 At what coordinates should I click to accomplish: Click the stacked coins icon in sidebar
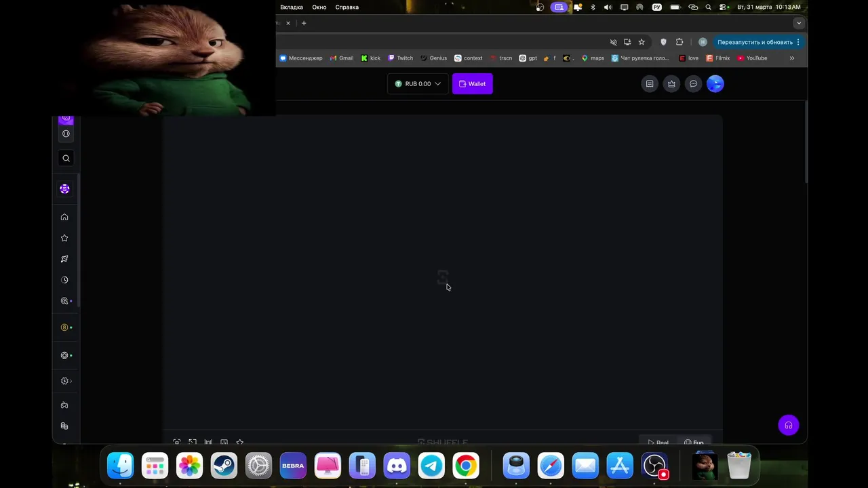click(x=64, y=426)
